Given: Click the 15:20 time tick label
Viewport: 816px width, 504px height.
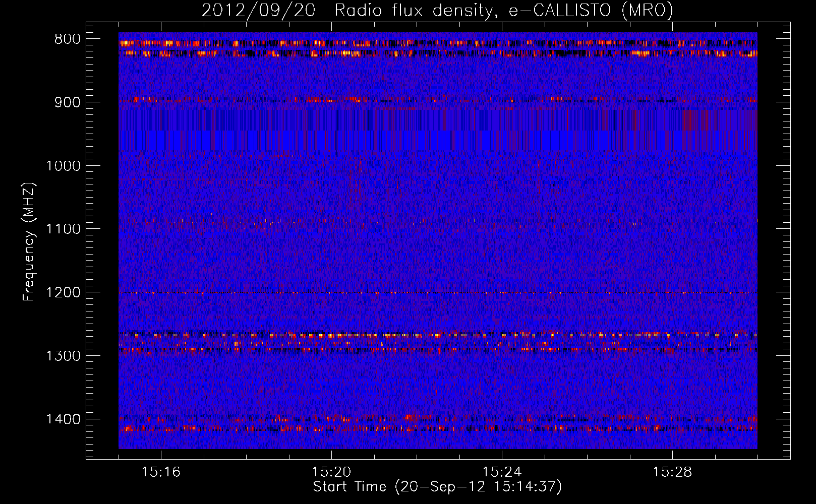Looking at the screenshot, I should pyautogui.click(x=331, y=472).
